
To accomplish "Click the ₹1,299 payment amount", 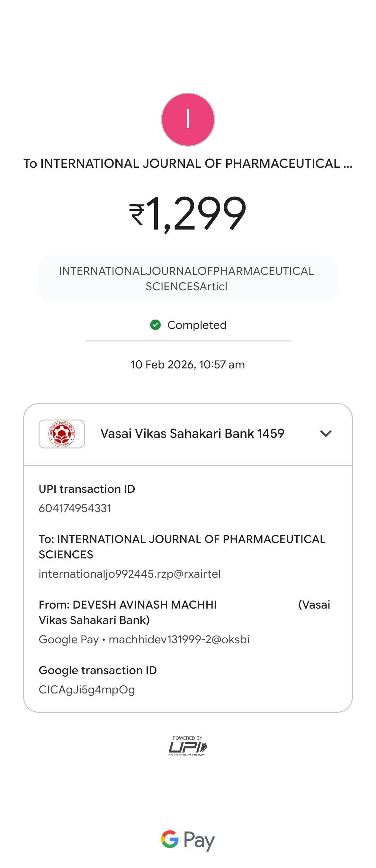I will [x=195, y=214].
